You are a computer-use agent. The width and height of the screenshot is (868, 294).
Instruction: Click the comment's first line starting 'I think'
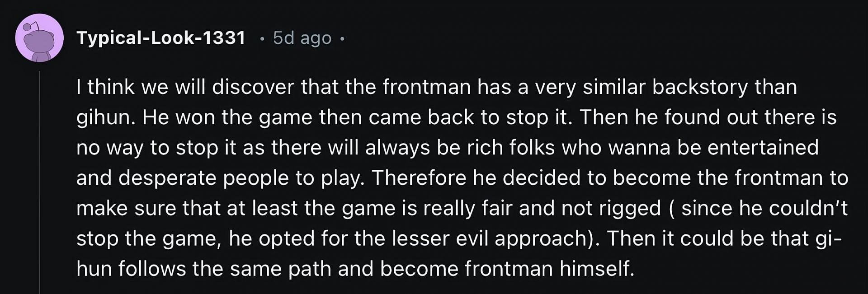(x=437, y=87)
